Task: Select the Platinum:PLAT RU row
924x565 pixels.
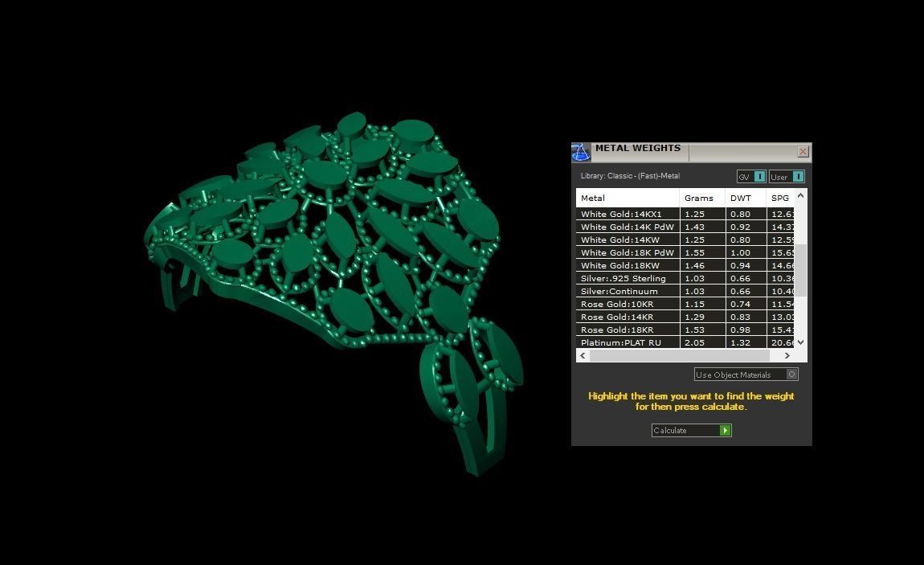Action: [685, 342]
